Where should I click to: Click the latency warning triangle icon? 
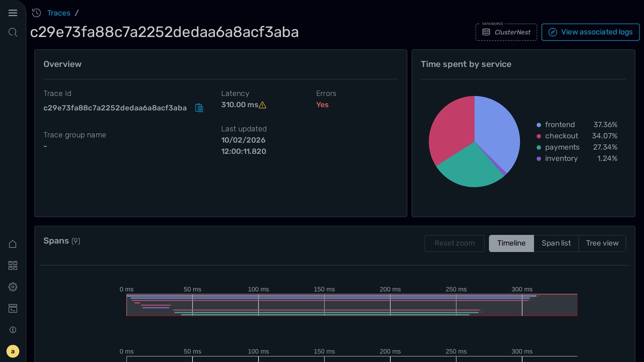262,105
